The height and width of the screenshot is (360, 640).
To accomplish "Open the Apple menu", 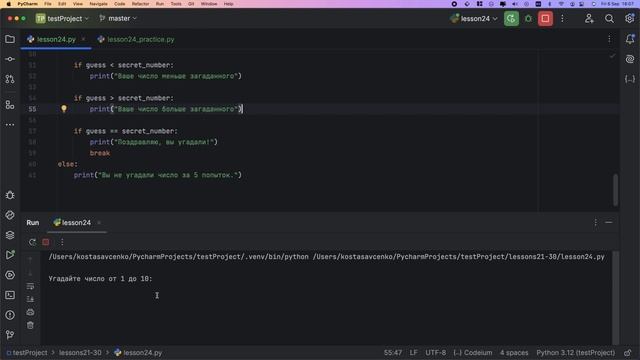I will (8, 4).
